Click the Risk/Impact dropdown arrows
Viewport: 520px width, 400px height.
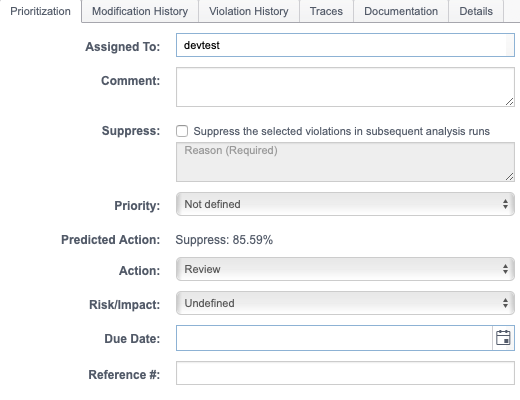505,303
